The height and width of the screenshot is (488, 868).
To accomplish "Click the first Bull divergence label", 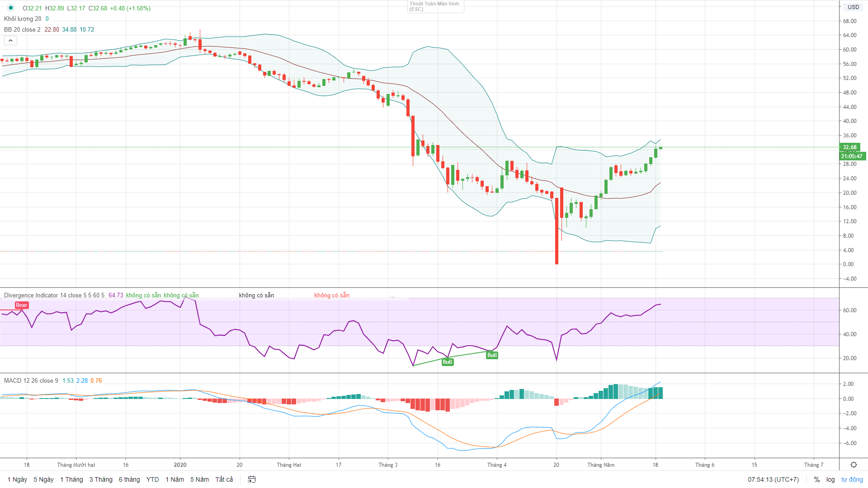I will tap(447, 362).
